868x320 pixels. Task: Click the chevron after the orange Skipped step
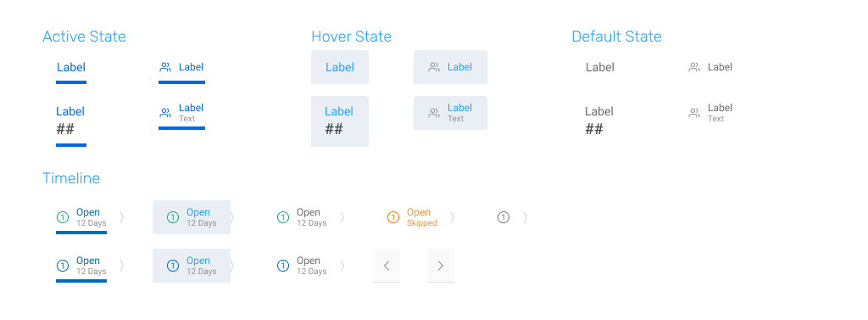(453, 217)
